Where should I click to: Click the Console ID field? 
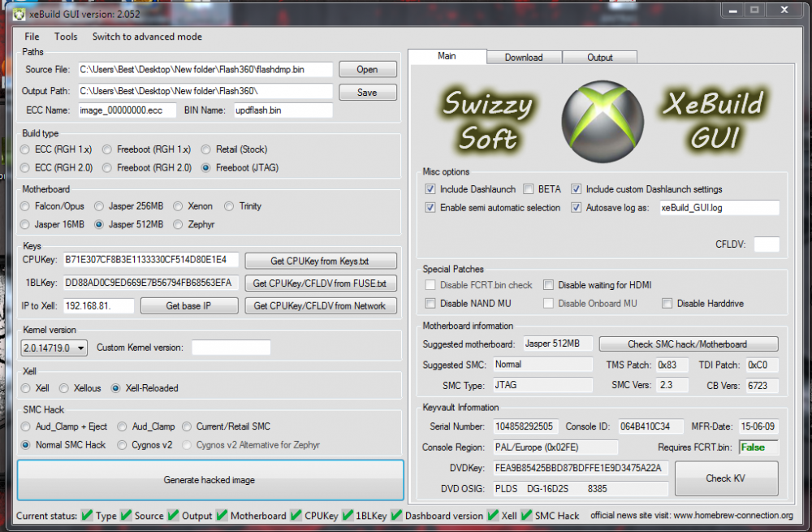(651, 426)
